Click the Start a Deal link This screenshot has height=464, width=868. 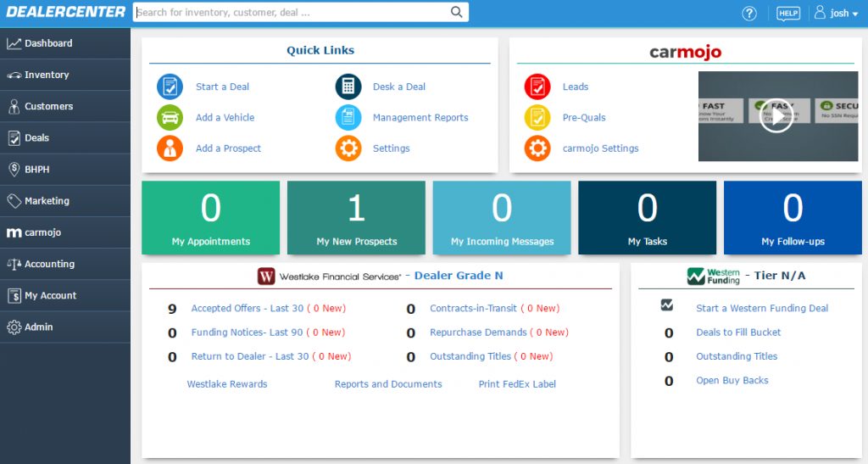click(223, 87)
